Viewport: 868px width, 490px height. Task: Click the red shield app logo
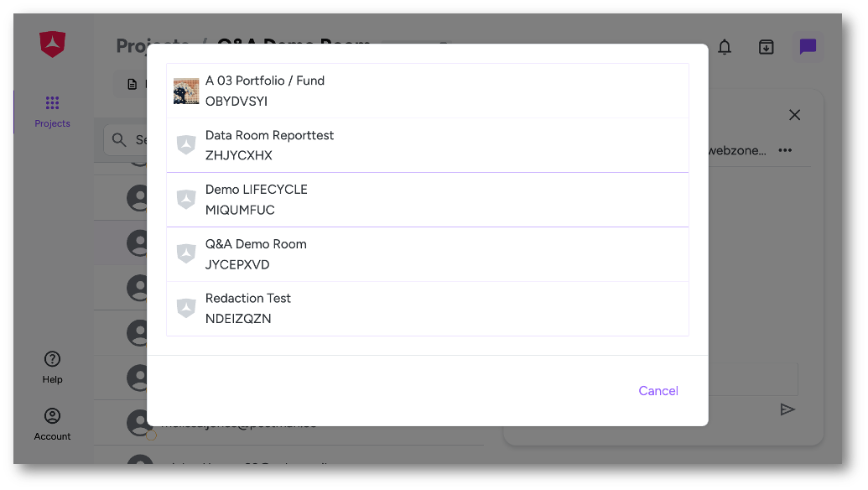(53, 44)
